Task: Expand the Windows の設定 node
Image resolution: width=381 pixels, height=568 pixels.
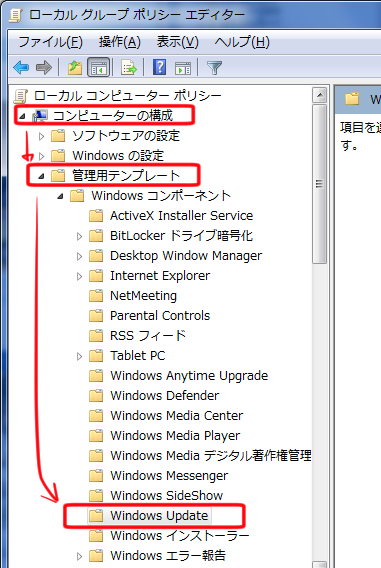Action: coord(41,156)
